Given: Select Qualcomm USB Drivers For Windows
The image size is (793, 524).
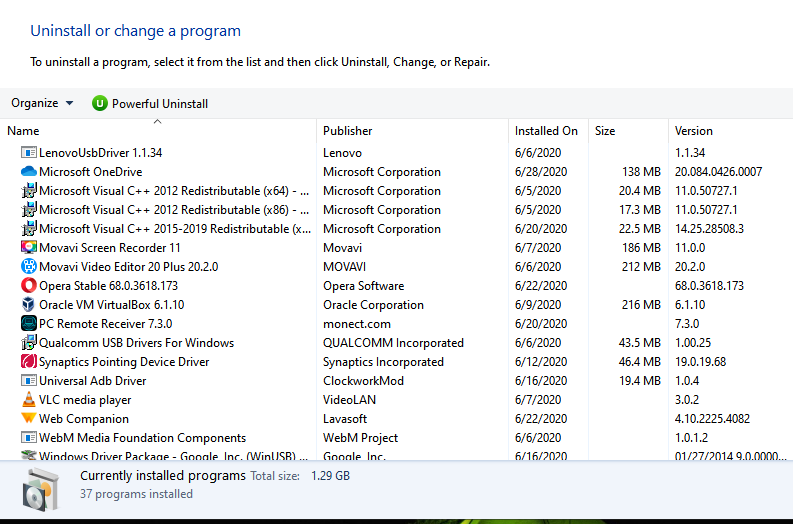Looking at the screenshot, I should coord(137,343).
